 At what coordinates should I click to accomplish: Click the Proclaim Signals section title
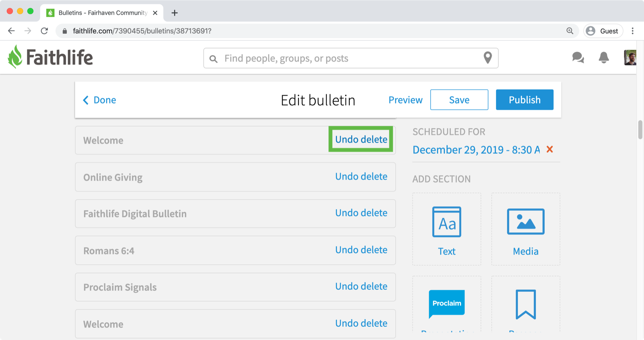pyautogui.click(x=120, y=287)
